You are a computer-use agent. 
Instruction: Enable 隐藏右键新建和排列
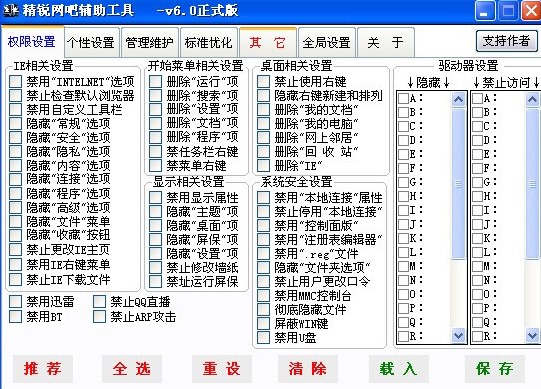click(264, 95)
